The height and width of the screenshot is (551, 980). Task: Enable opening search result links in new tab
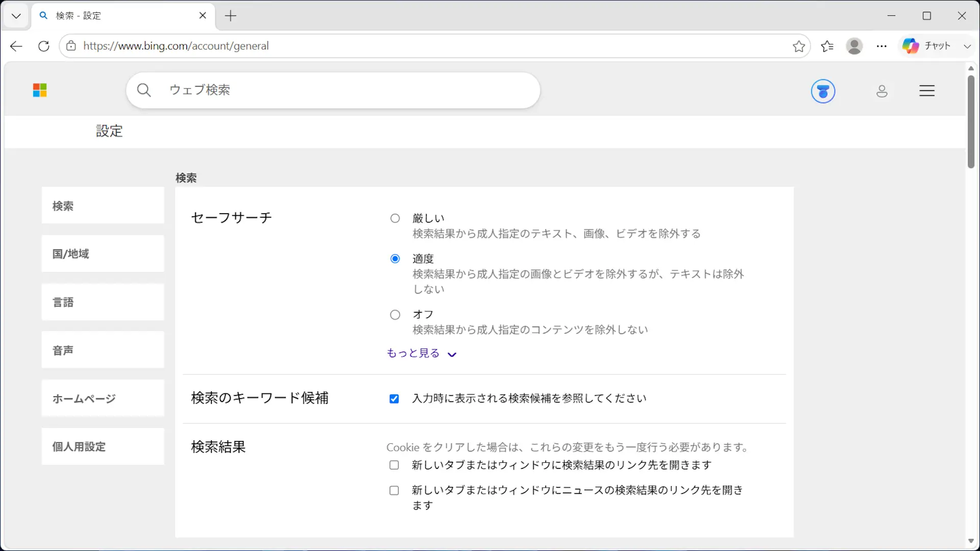tap(394, 465)
